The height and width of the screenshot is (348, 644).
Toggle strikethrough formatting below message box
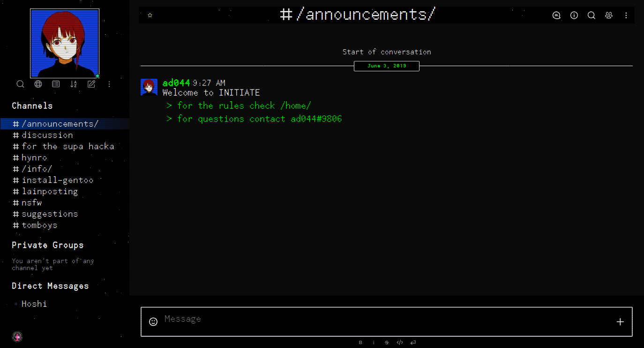tap(387, 343)
